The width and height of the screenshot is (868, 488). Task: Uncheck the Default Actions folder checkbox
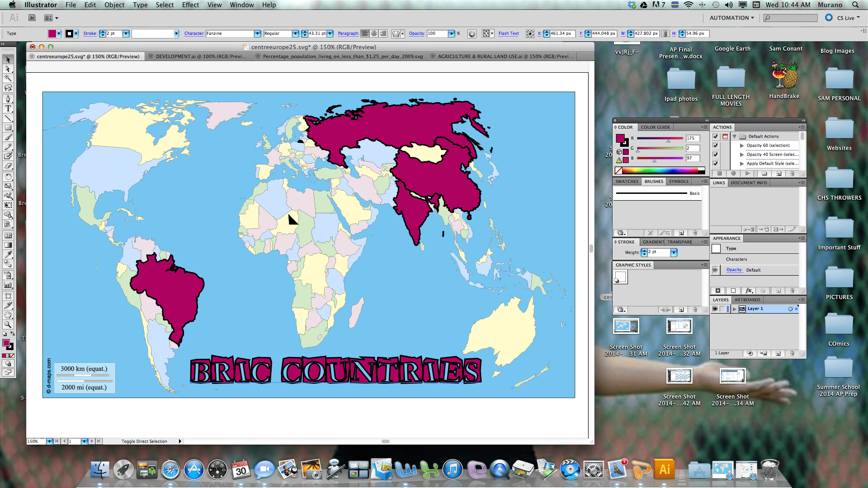715,136
